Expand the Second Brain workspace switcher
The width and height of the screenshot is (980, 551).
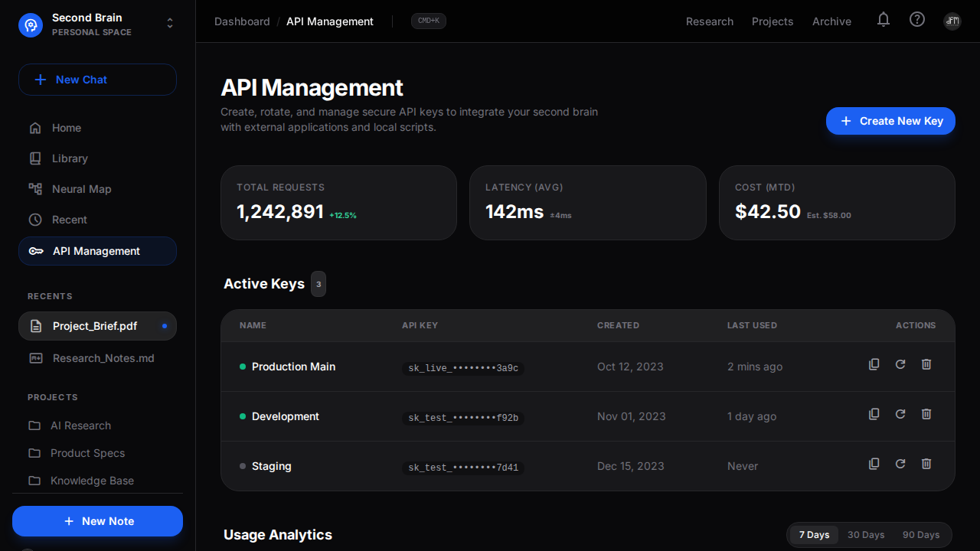pos(170,24)
